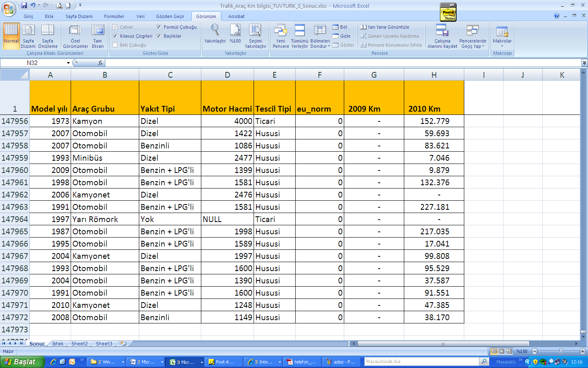The image size is (588, 368).
Task: Click the %150 zoom level indicator
Action: point(522,351)
